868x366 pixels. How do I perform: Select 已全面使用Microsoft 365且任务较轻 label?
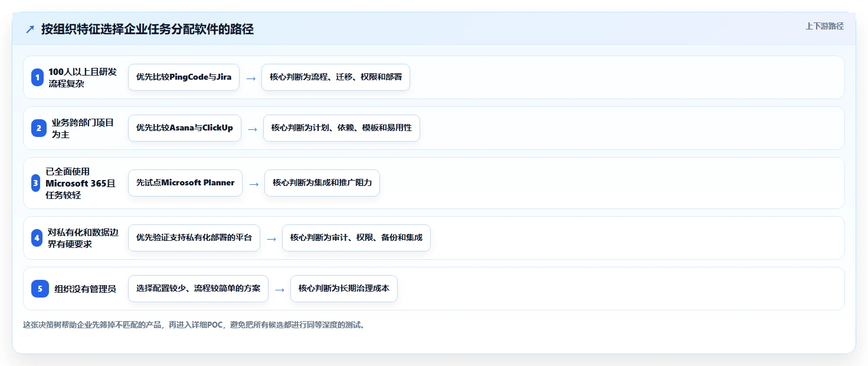(x=81, y=183)
